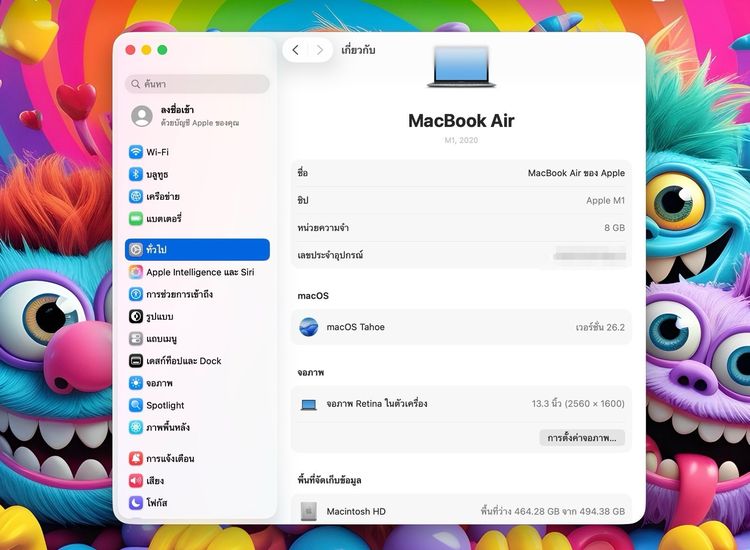Click the memory value 8 GB
The height and width of the screenshot is (550, 750).
615,228
